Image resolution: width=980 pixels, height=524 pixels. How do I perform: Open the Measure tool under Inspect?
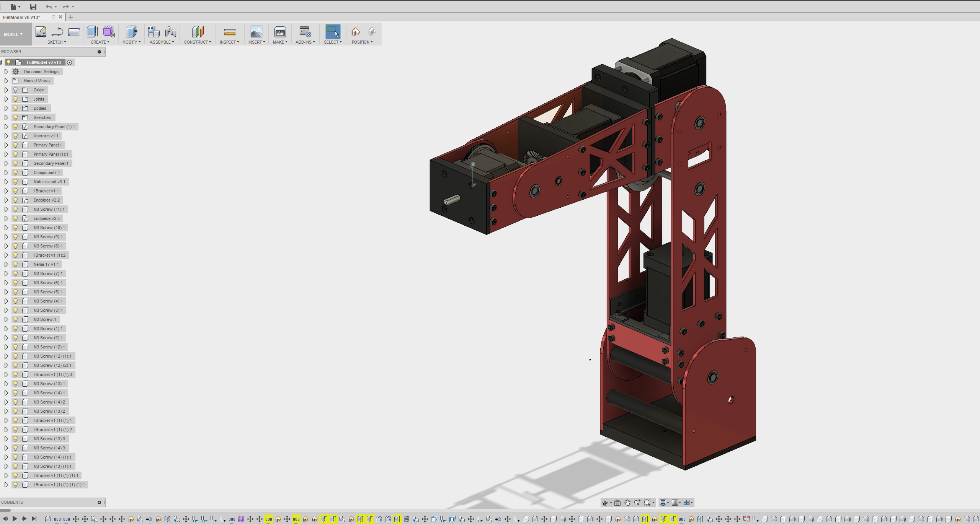229,32
